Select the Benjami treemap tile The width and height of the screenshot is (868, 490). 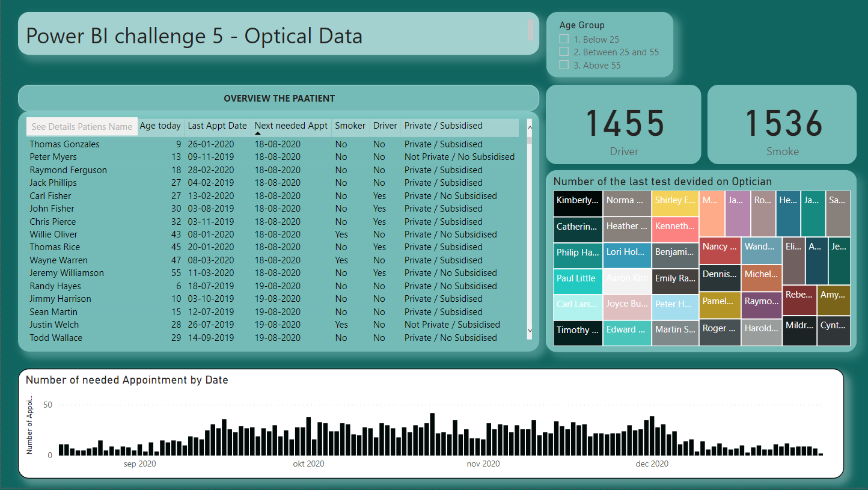[676, 256]
